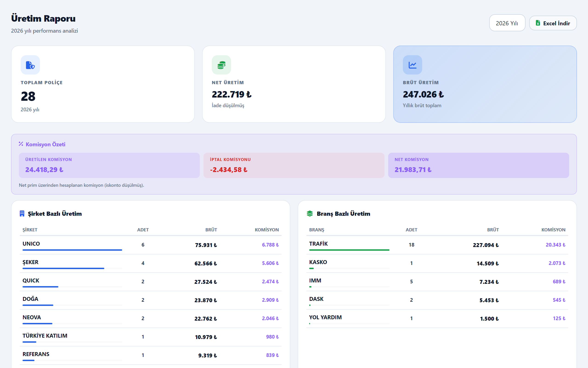Click the TRAFİK green progress bar
588x368 pixels.
(349, 250)
